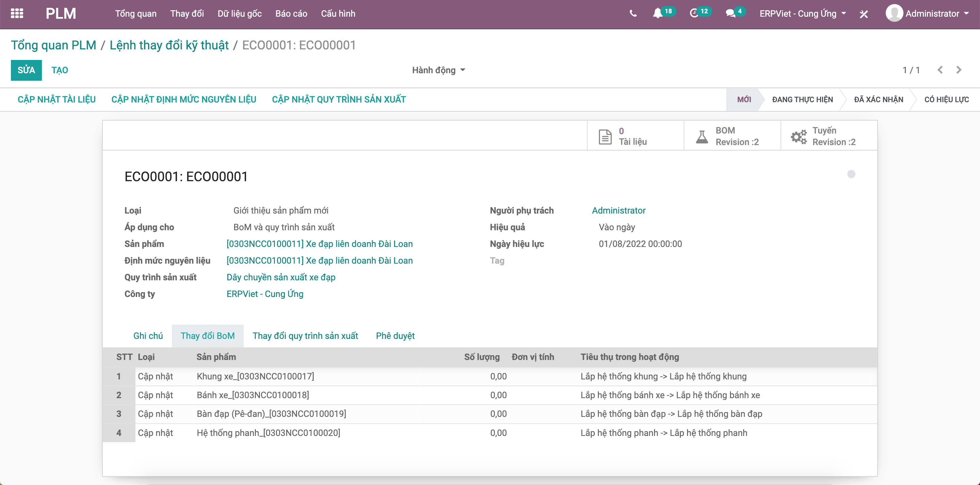Expand the Hành động dropdown
The height and width of the screenshot is (485, 980).
[438, 70]
